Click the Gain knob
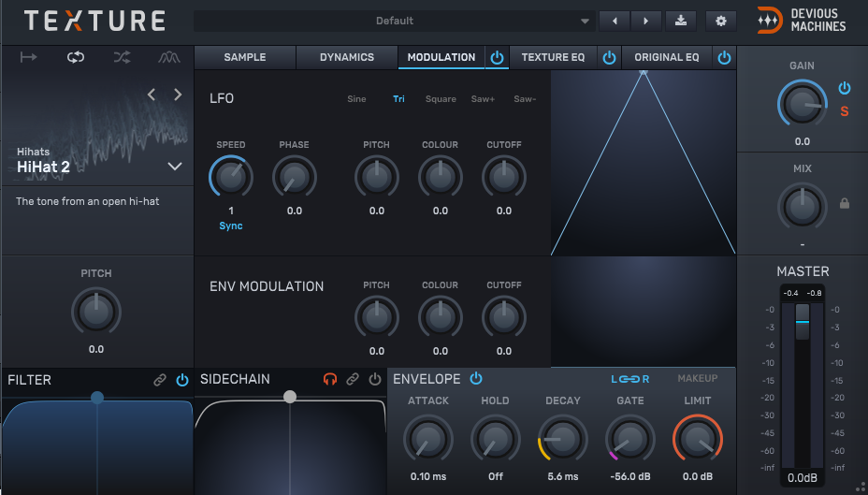The height and width of the screenshot is (495, 868). click(x=803, y=105)
